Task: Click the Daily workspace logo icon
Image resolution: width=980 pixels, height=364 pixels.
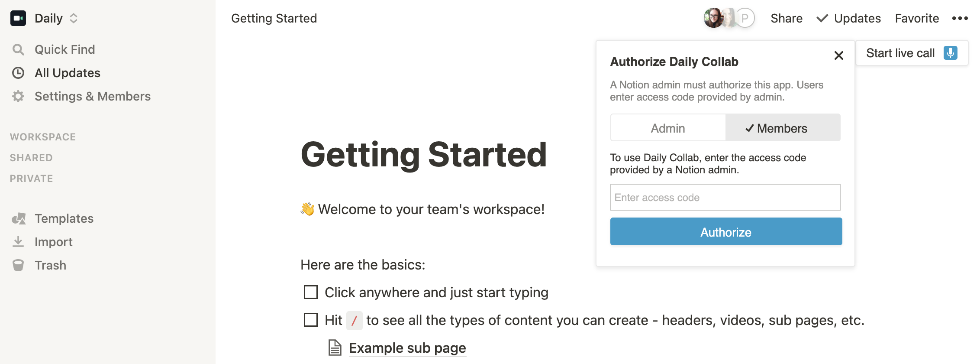Action: [x=18, y=18]
